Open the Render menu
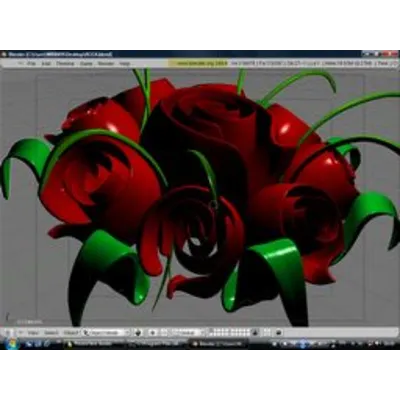The image size is (400, 400). [x=106, y=63]
